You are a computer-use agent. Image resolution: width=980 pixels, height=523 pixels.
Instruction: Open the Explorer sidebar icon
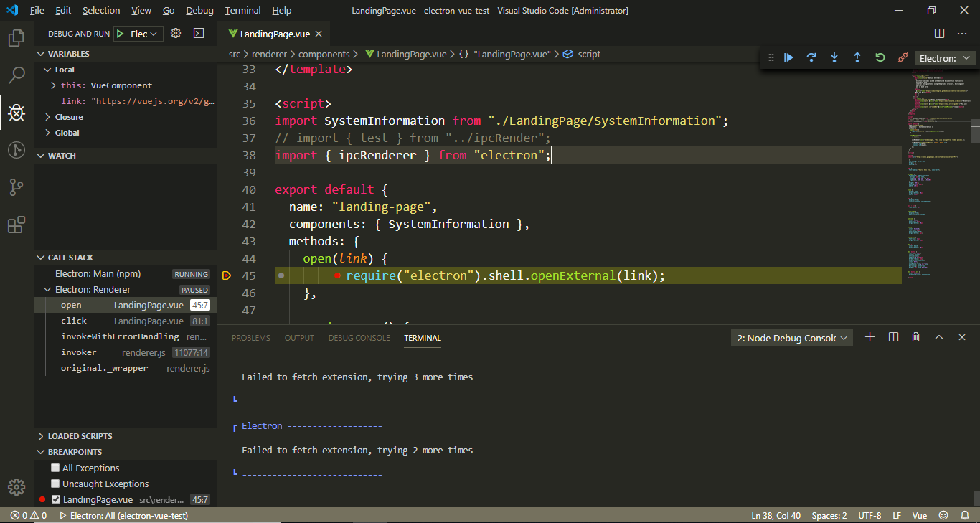[x=16, y=37]
